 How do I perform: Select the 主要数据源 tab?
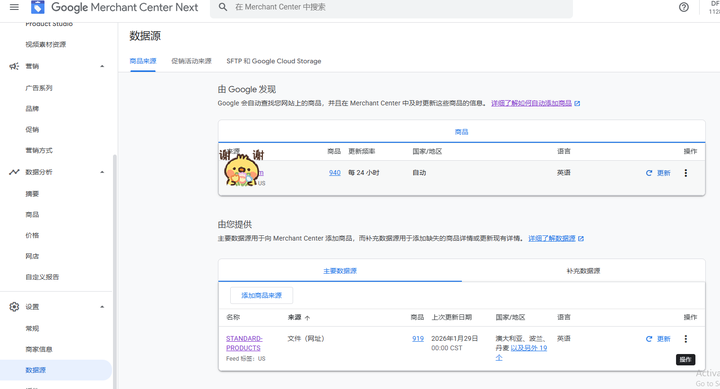pos(340,271)
